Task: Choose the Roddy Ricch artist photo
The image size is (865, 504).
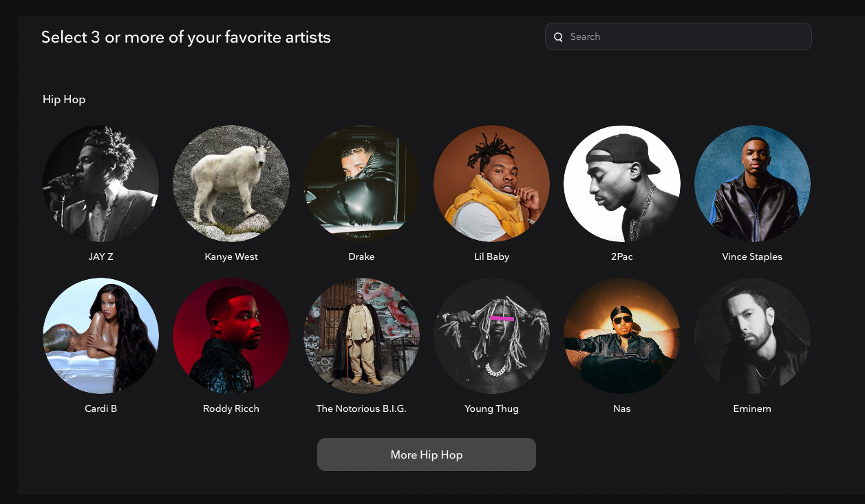Action: 231,336
